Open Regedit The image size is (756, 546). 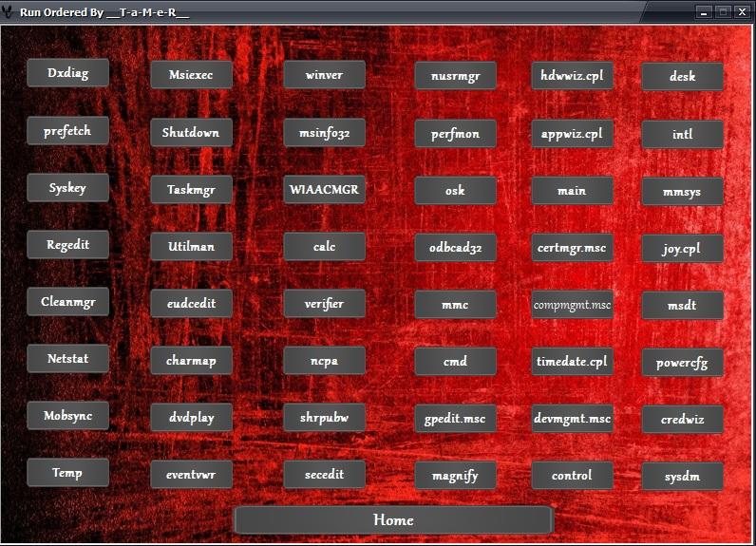coord(68,245)
